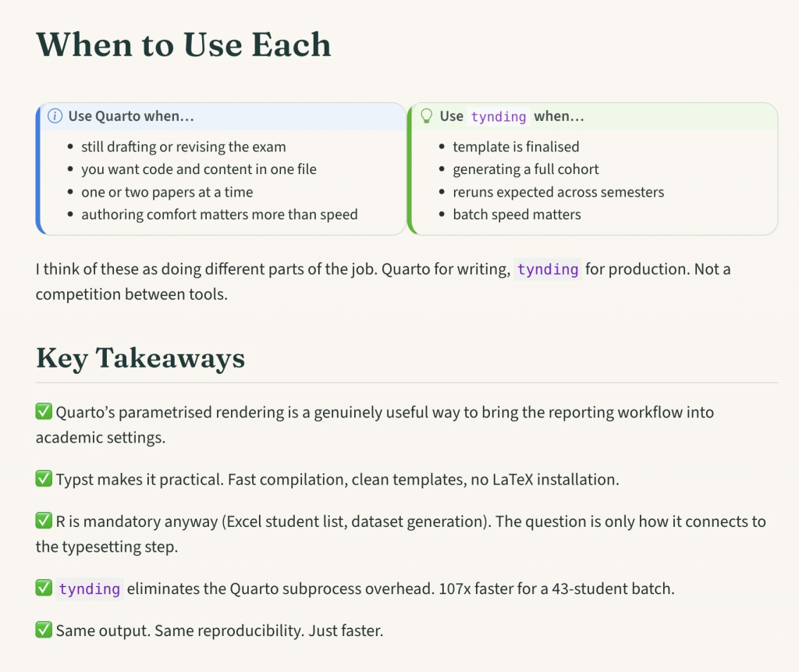Click the checkmark before R is mandatory anyway

click(44, 521)
